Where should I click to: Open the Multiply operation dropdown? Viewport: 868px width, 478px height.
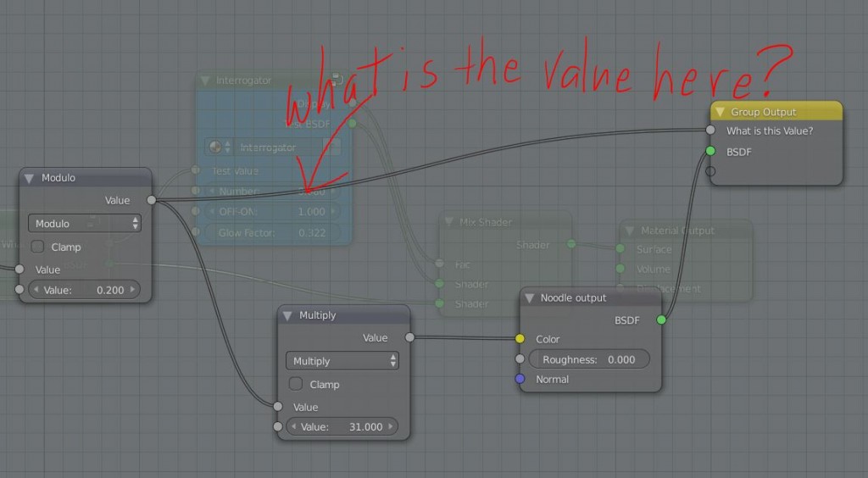click(342, 361)
